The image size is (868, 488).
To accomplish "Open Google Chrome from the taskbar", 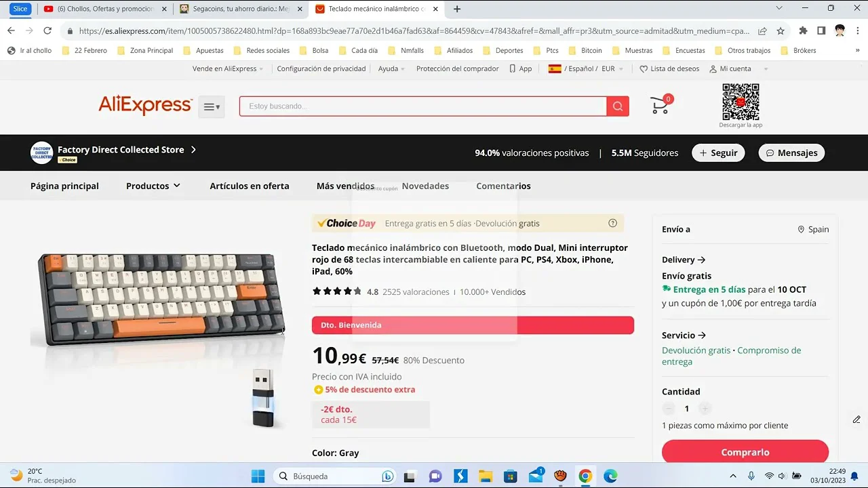I will point(585,476).
